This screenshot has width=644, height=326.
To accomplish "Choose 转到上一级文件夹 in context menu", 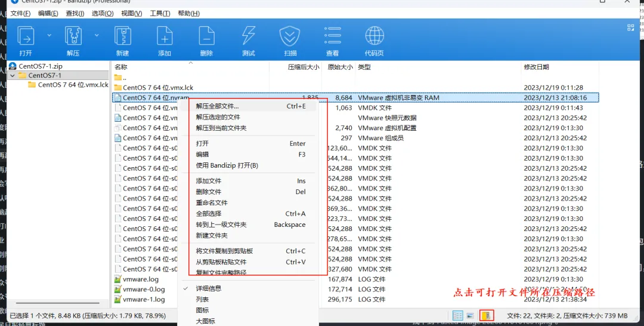I will 247,224.
